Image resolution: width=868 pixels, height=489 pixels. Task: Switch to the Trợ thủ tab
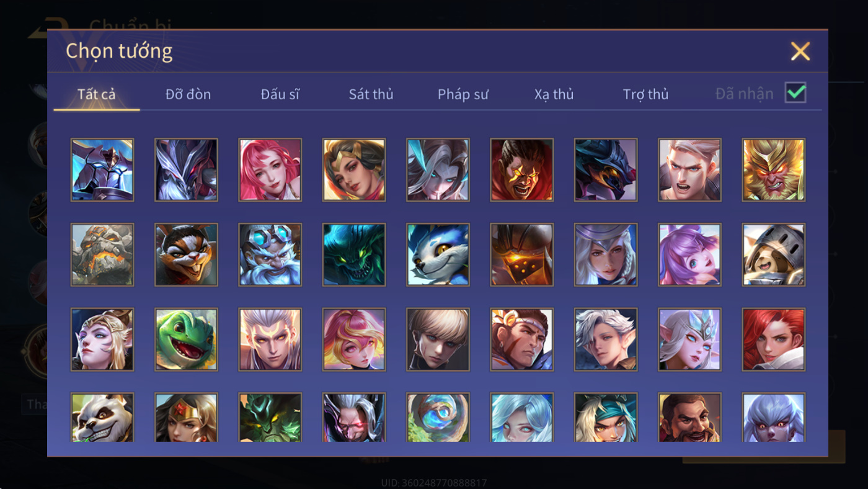click(645, 94)
